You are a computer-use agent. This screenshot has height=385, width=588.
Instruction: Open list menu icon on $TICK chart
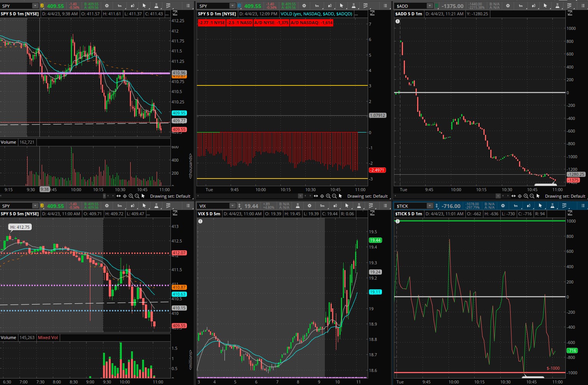coord(583,206)
